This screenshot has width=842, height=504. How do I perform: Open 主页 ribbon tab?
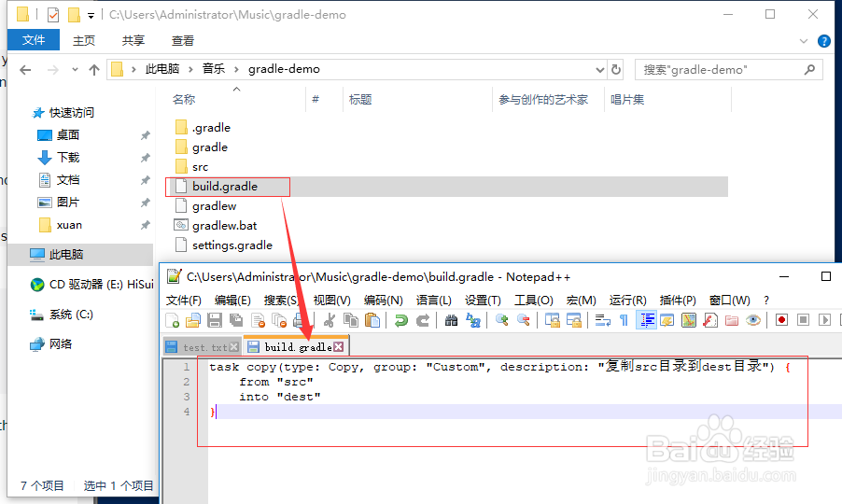(x=84, y=40)
